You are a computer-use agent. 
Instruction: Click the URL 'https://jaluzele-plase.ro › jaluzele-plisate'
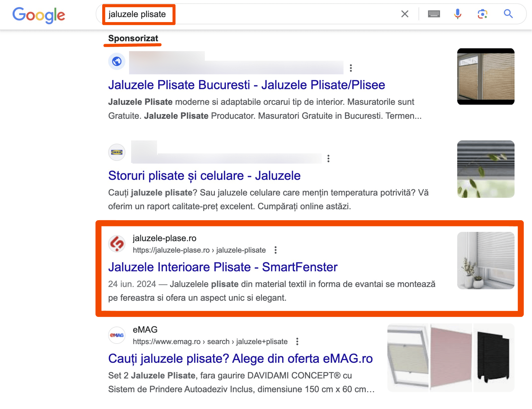tap(199, 250)
